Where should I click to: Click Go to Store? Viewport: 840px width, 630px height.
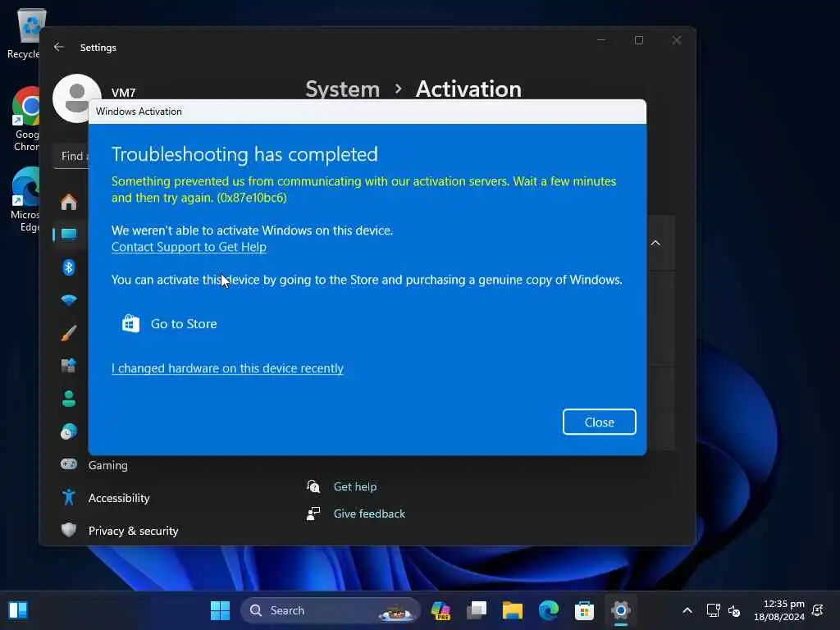[x=184, y=323]
